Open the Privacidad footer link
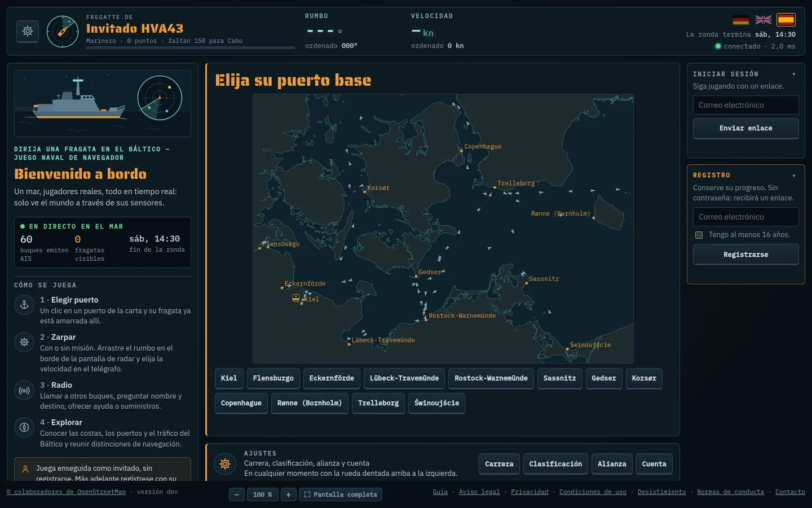The image size is (812, 508). coord(529,492)
